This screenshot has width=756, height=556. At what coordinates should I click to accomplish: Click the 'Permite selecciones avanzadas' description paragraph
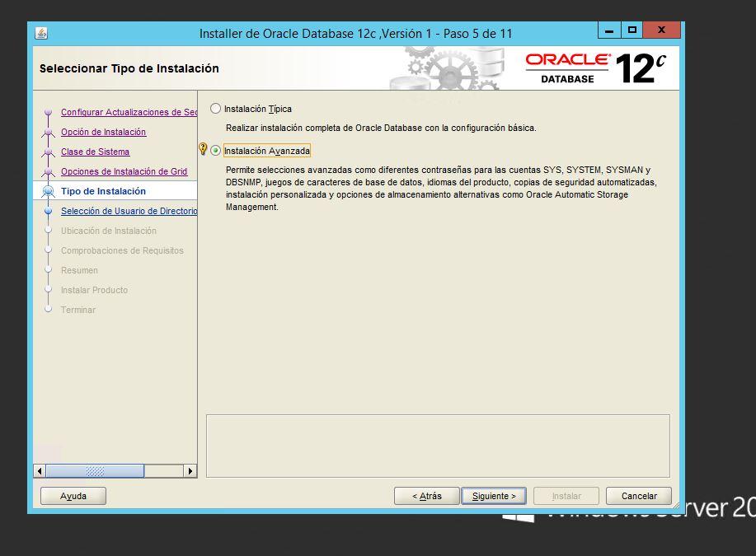[441, 189]
